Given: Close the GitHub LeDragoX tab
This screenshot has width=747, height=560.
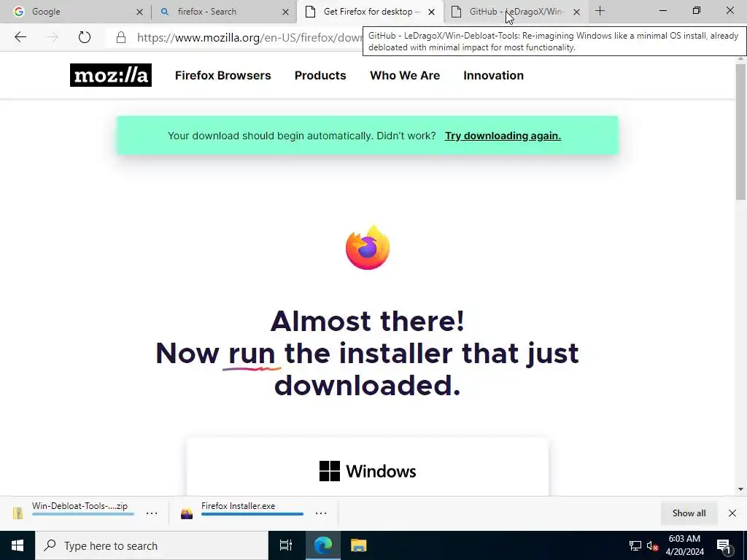Looking at the screenshot, I should (576, 12).
